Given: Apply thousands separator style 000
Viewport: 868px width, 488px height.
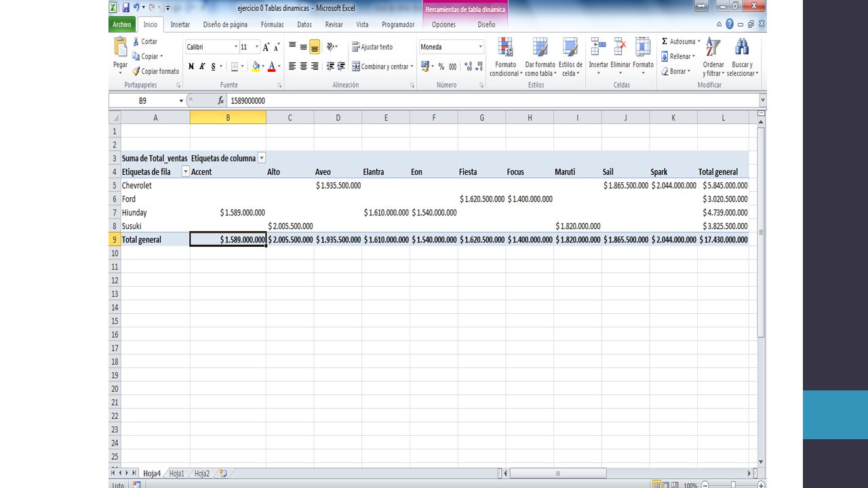Looking at the screenshot, I should (452, 66).
